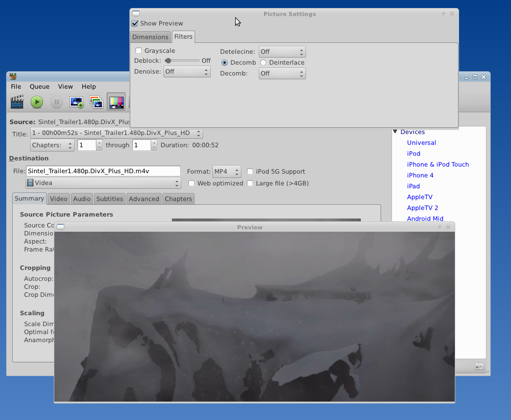Choose the iPhone 4 preset
511x420 pixels.
click(x=420, y=175)
